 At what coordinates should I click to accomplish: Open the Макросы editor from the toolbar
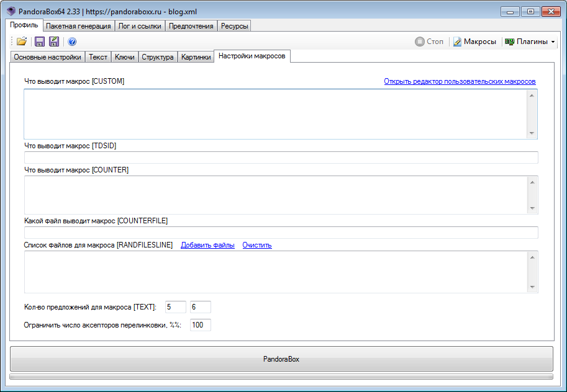[x=474, y=42]
